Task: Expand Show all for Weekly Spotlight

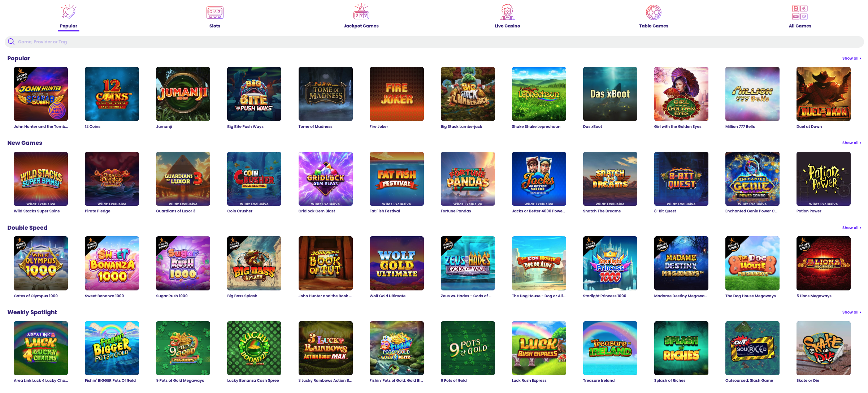Action: coord(851,312)
